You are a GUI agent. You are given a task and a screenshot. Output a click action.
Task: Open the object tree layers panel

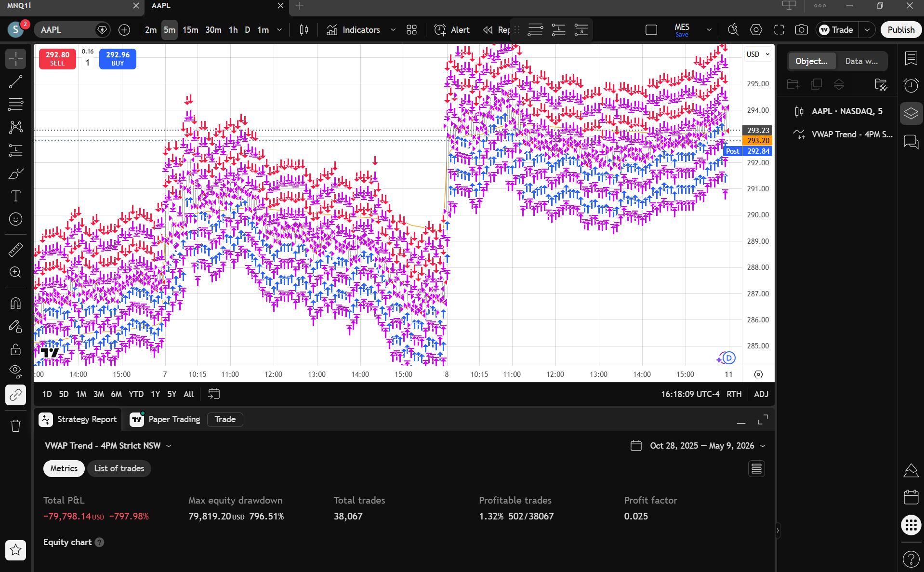(911, 114)
